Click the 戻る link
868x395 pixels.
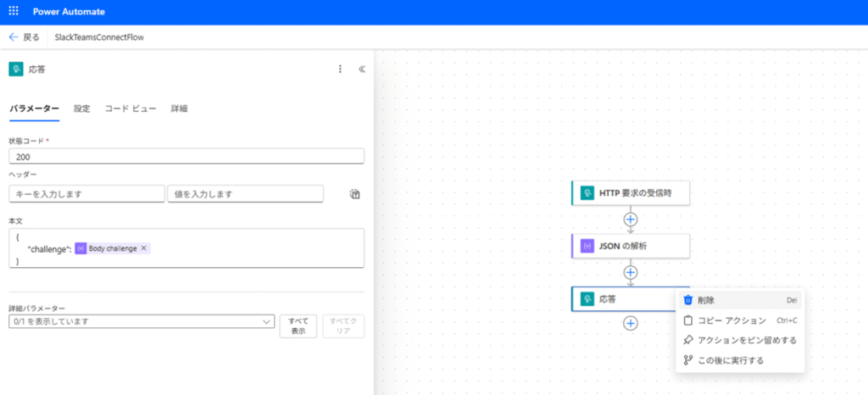point(31,37)
